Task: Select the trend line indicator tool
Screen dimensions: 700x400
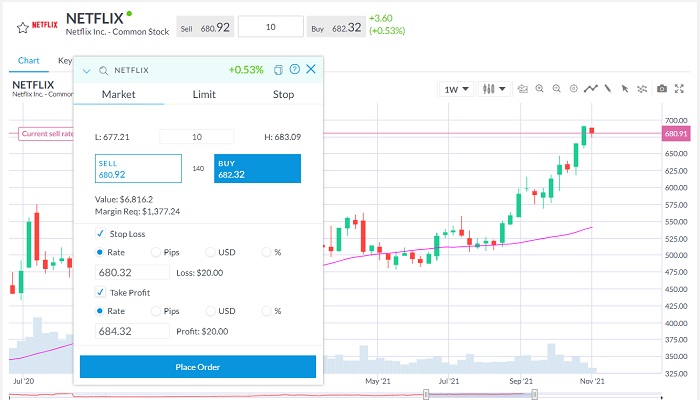Action: click(591, 88)
